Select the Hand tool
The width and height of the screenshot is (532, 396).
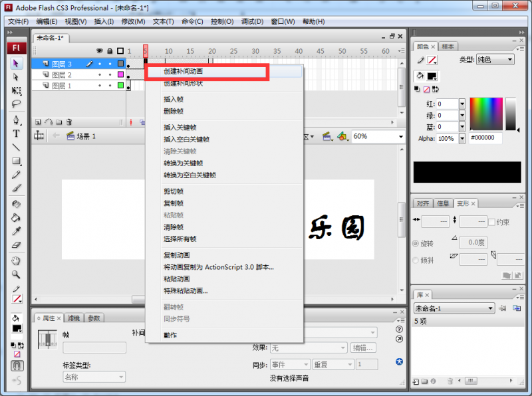pos(16,260)
